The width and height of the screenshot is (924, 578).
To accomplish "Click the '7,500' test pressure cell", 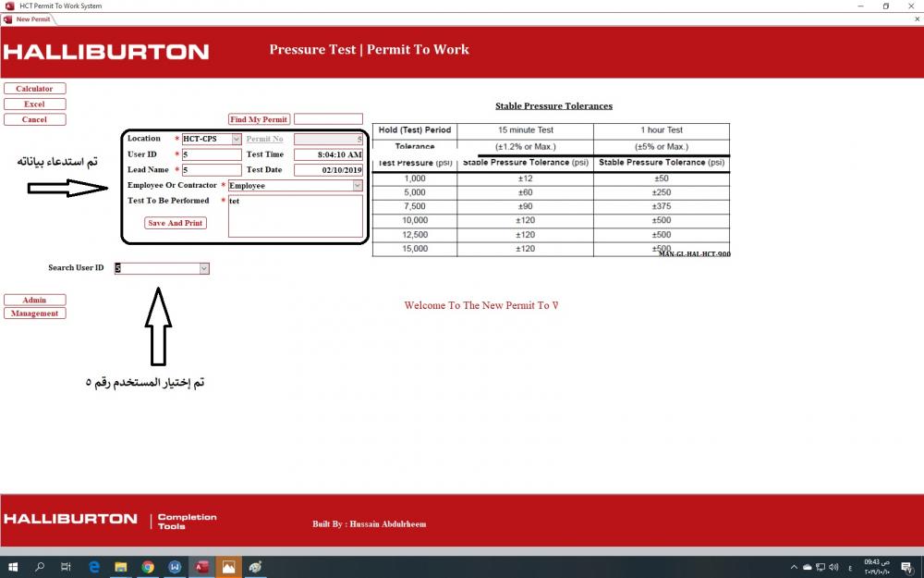I will point(415,206).
